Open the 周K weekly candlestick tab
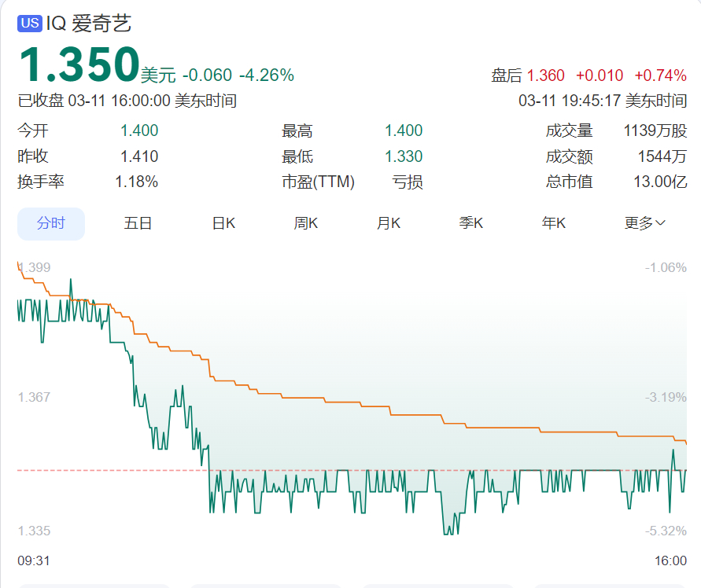Viewport: 701px width, 588px height. click(306, 223)
